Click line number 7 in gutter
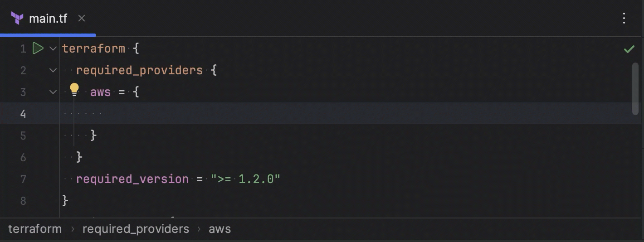 23,179
